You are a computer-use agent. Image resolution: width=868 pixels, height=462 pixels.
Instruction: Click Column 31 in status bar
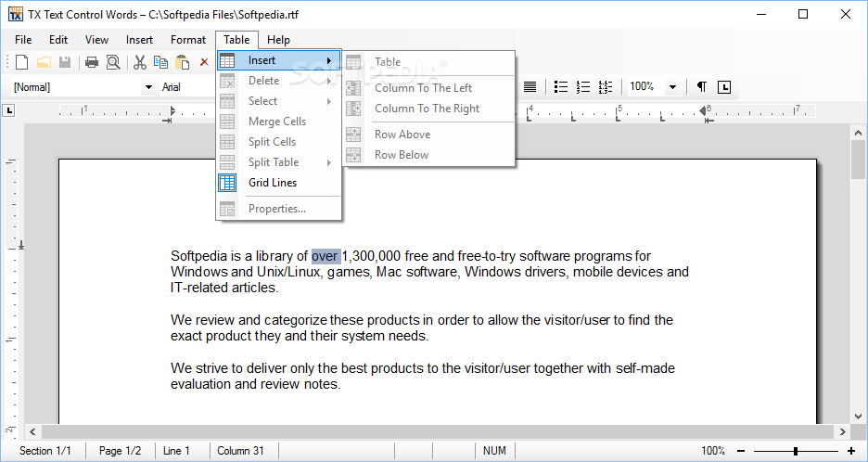coord(241,451)
